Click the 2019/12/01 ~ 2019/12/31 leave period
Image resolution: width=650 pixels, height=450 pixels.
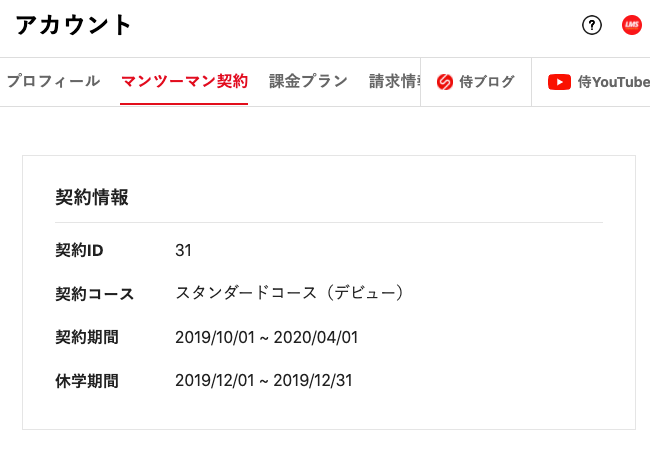point(264,381)
